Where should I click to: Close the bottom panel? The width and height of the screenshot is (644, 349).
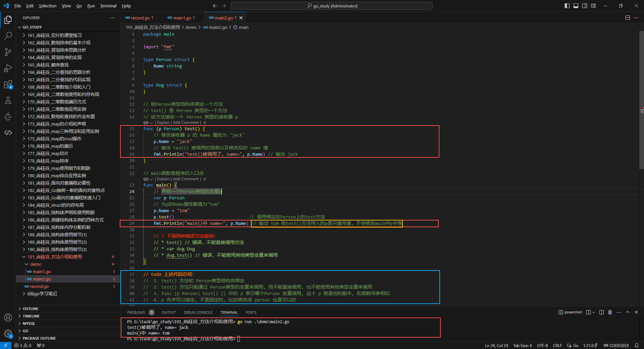(636, 312)
